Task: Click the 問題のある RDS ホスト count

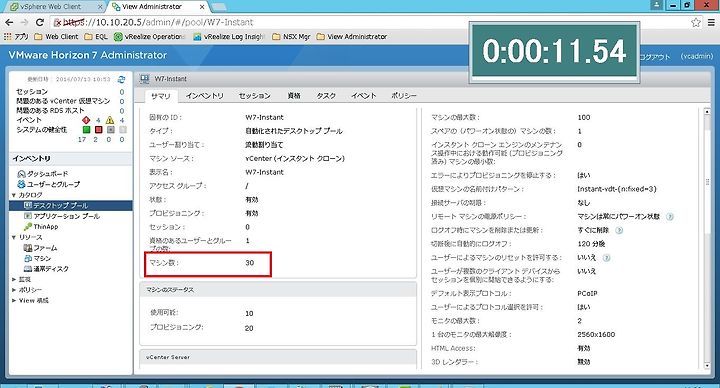Action: (x=122, y=111)
